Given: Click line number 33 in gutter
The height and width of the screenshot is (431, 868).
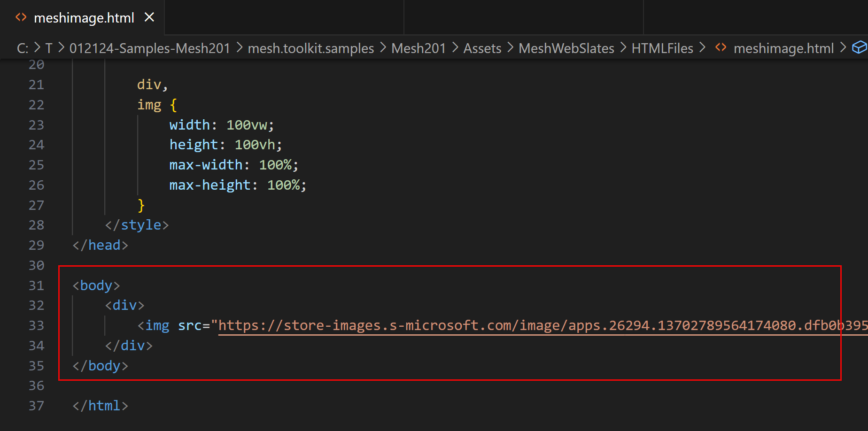Looking at the screenshot, I should [36, 325].
